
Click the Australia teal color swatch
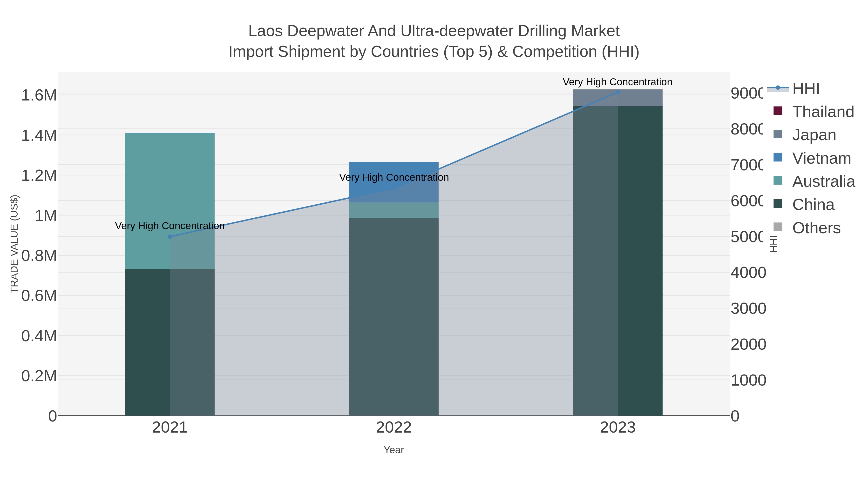[778, 180]
